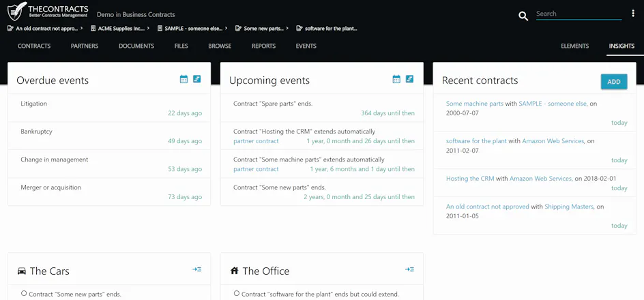Viewport: 644px width, 300px height.
Task: Open calendar view for Upcoming events
Action: pos(396,79)
